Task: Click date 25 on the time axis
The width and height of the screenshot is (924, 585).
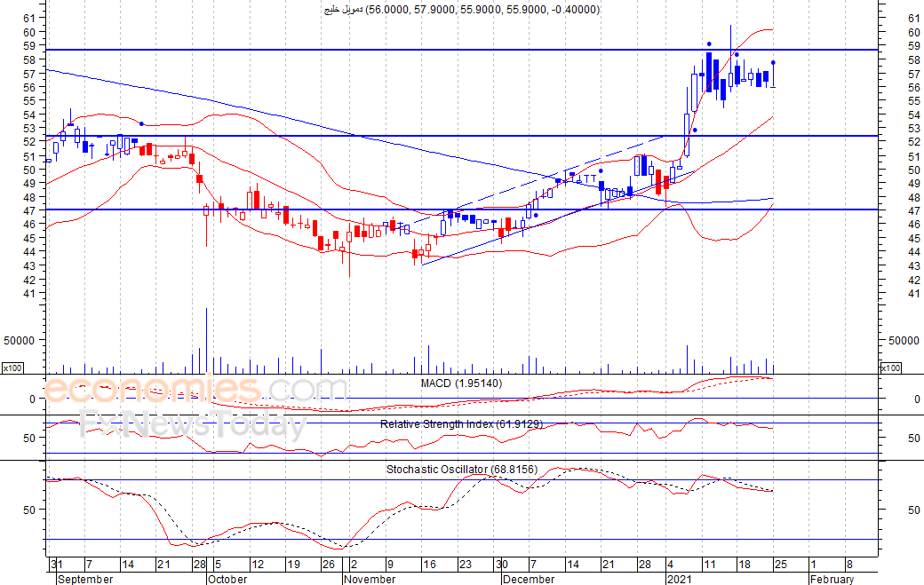Action: (x=781, y=565)
